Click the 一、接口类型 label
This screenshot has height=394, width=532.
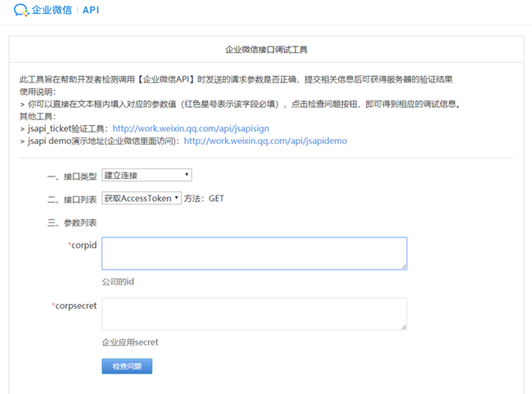click(72, 177)
